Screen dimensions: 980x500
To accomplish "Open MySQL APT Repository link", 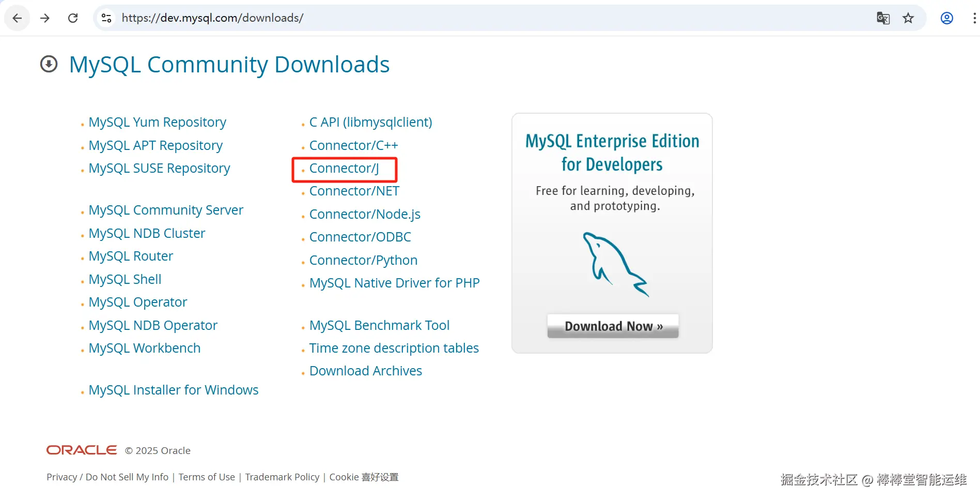I will pos(155,145).
